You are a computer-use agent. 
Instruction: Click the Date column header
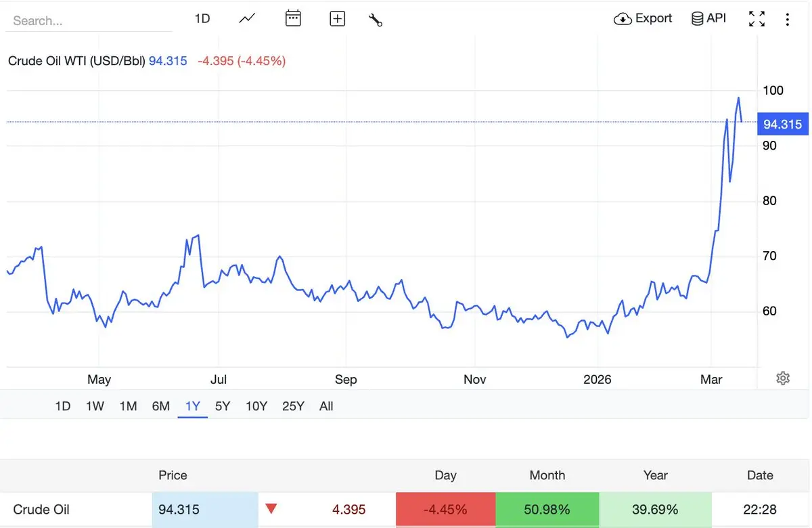[x=760, y=475]
